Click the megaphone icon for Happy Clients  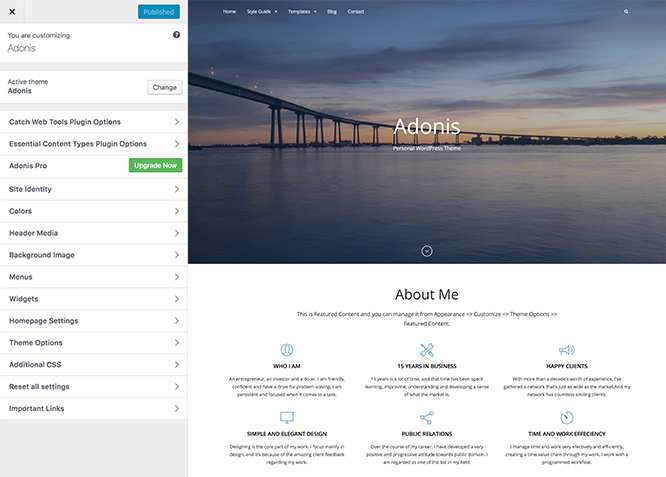click(567, 350)
